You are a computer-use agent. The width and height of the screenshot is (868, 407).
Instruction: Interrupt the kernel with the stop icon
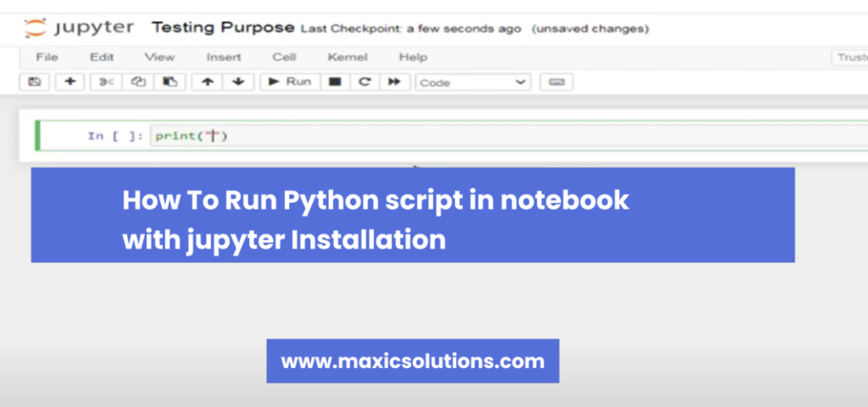[x=334, y=82]
